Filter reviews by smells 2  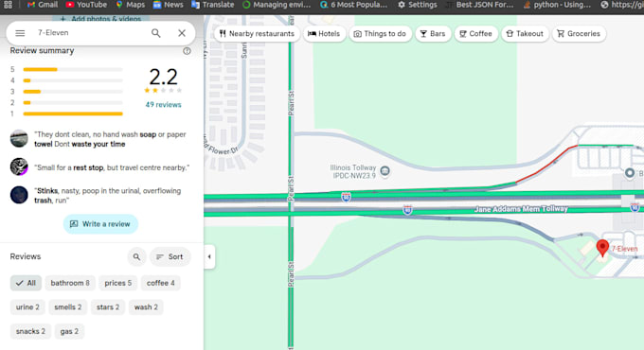[68, 307]
